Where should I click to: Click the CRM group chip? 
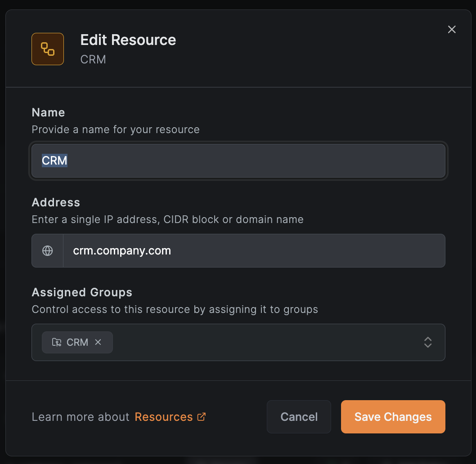point(77,342)
